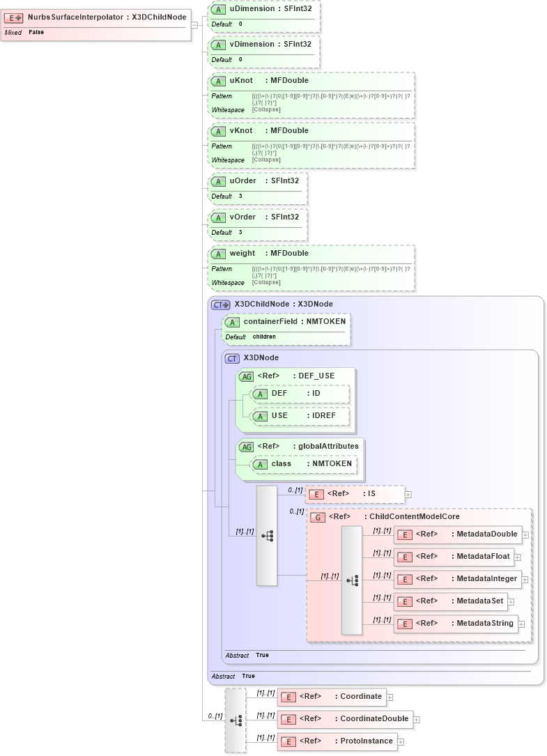Click the vOrder attribute A icon
The height and width of the screenshot is (756, 547).
tap(218, 218)
